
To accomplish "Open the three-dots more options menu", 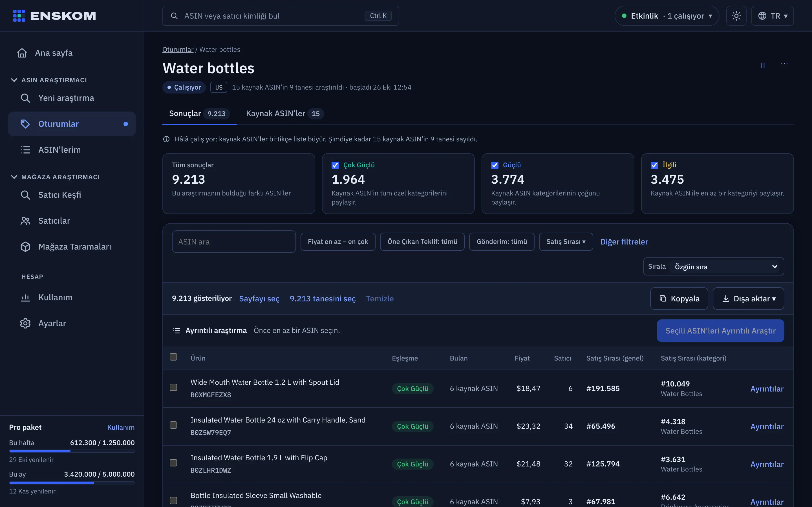I will point(784,64).
